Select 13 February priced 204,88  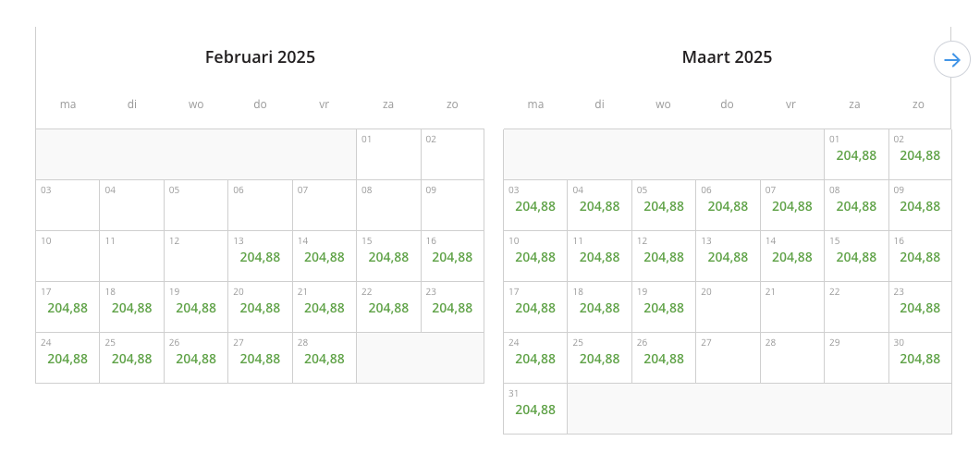tap(260, 256)
